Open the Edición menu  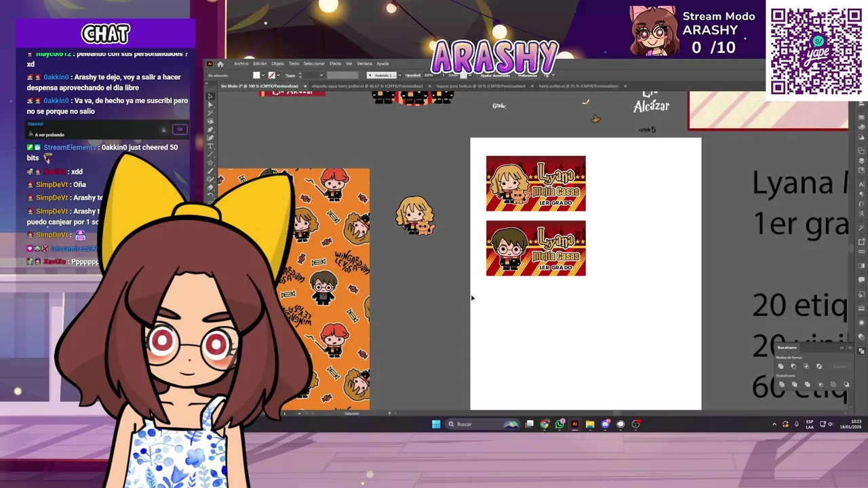[x=260, y=64]
